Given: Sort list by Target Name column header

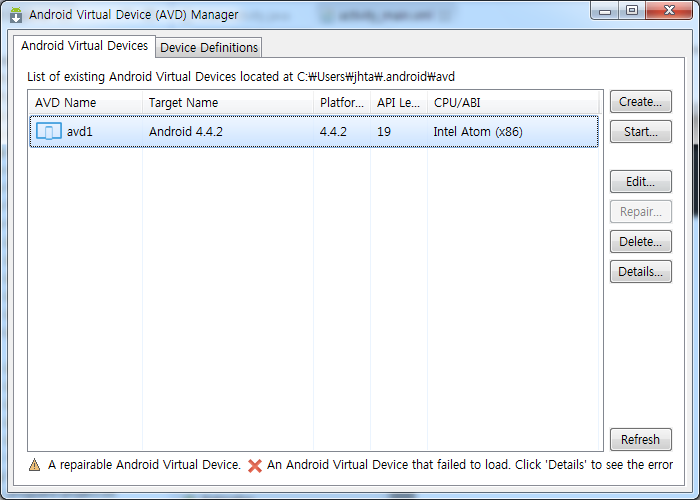Looking at the screenshot, I should point(228,103).
